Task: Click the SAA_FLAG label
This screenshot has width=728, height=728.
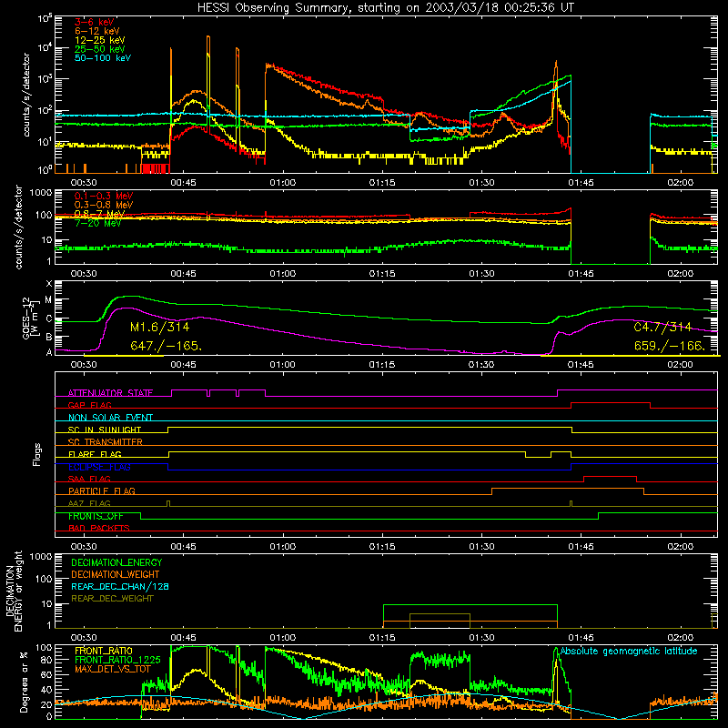Action: 89,479
